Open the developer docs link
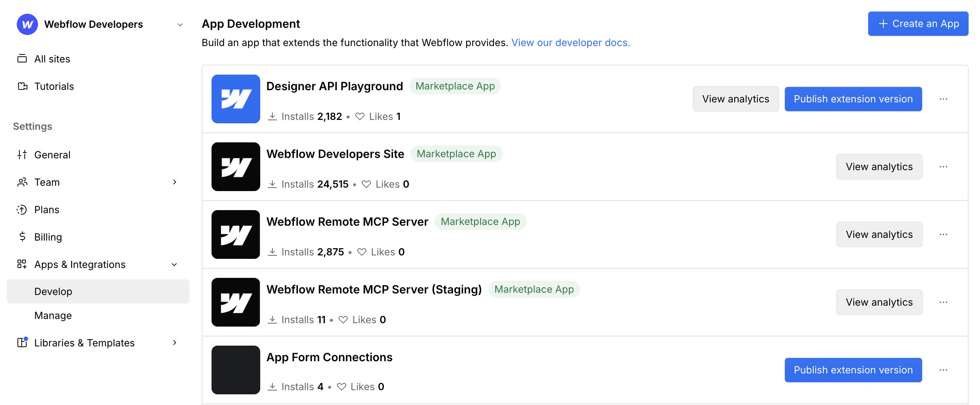Viewport: 980px width, 405px height. 571,43
